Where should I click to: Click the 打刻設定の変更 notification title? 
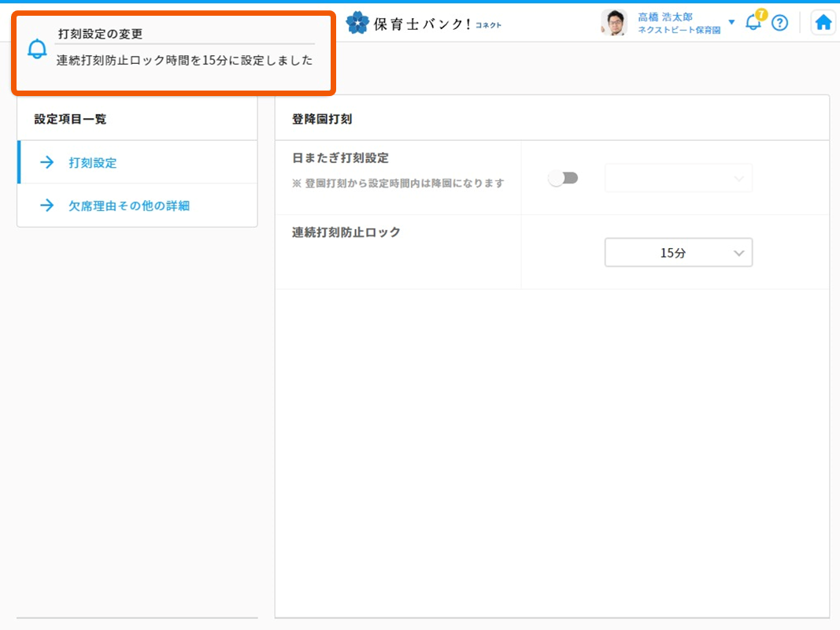[x=100, y=34]
